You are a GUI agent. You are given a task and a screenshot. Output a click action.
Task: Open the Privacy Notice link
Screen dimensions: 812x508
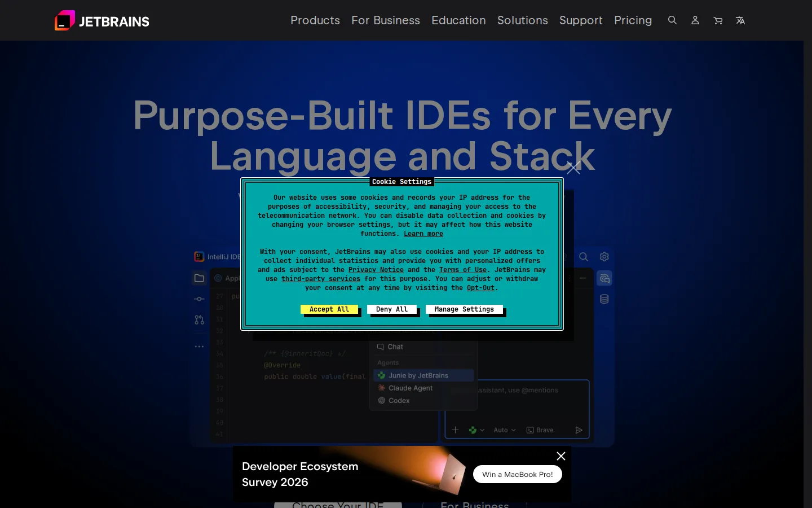tap(376, 270)
